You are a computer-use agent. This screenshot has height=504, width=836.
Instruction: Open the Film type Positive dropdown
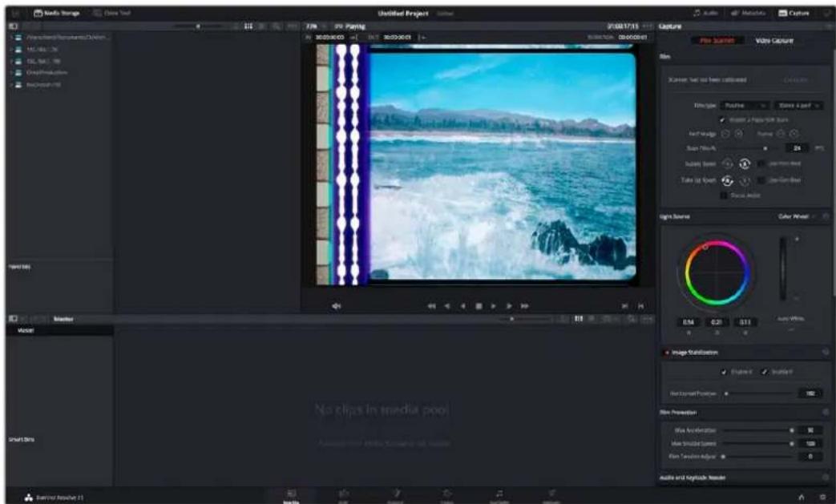click(x=745, y=106)
